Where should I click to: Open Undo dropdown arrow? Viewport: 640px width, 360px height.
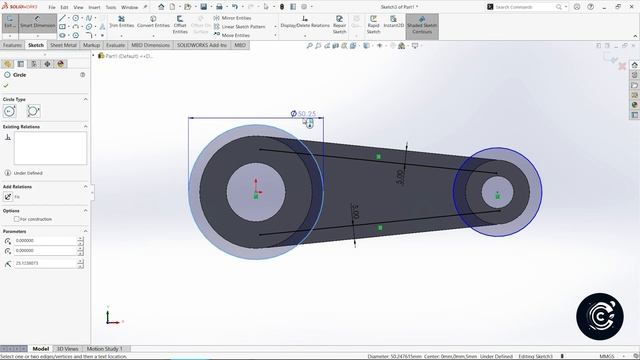click(242, 7)
